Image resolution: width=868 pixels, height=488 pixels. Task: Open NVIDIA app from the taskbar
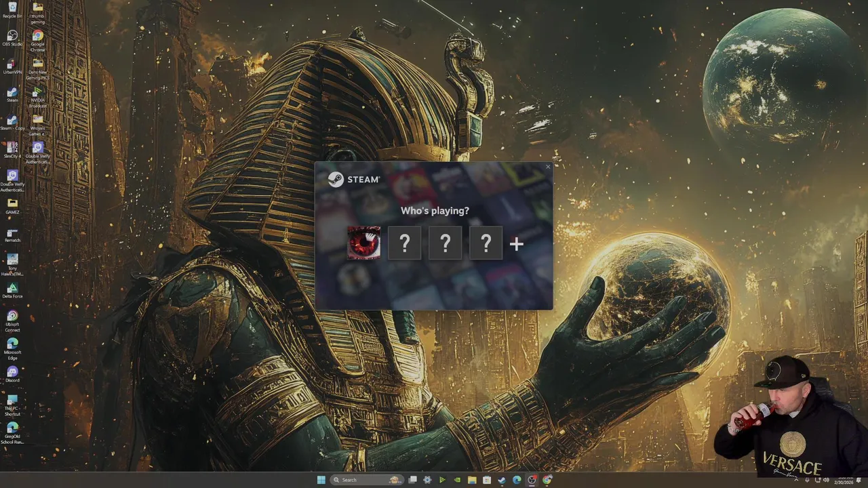[x=457, y=480]
